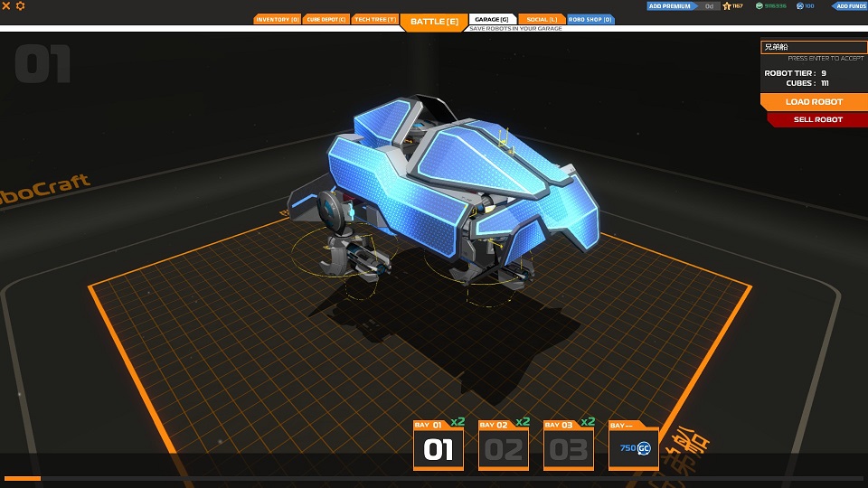Click the Add Funds button
The height and width of the screenshot is (488, 868).
(850, 6)
